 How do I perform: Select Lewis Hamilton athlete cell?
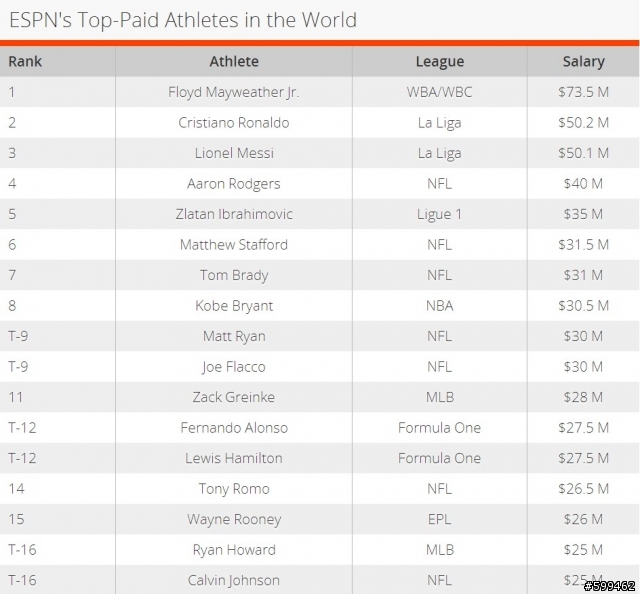(x=234, y=458)
